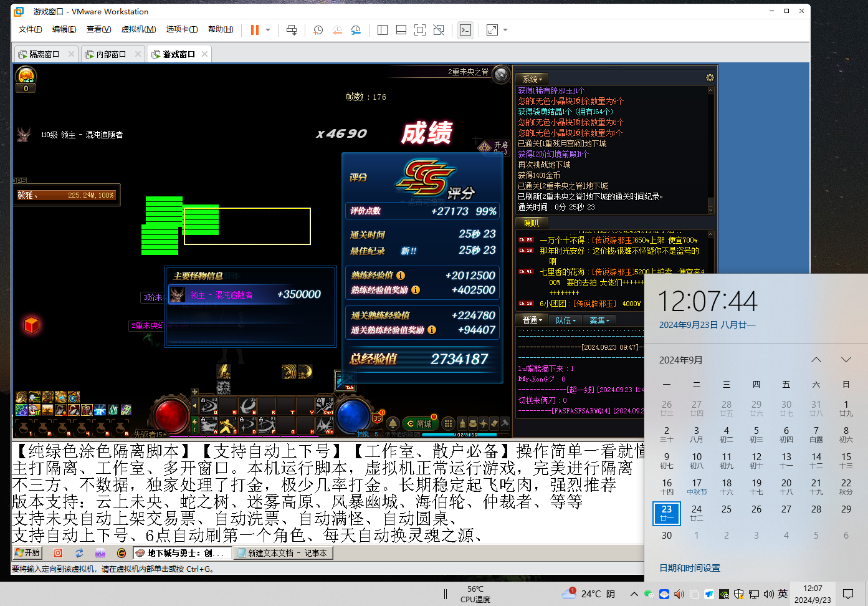Expand the 系统 chat channel dropdown

pyautogui.click(x=533, y=79)
